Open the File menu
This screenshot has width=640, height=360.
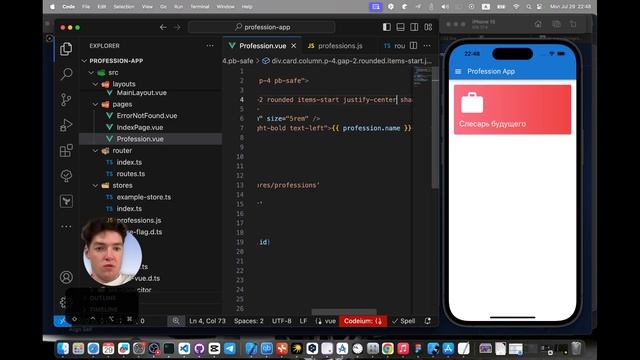coord(86,7)
